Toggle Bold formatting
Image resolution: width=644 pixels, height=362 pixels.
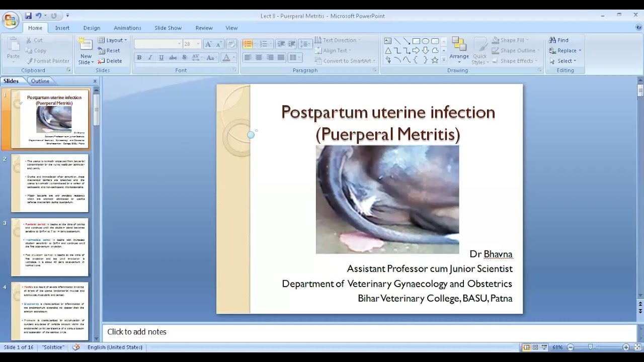tap(139, 58)
